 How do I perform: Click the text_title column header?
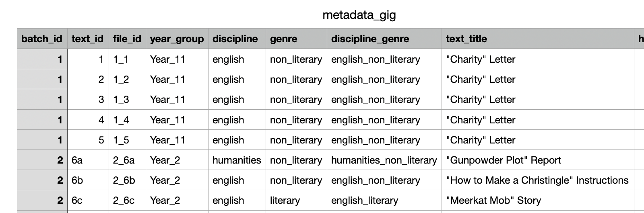[x=466, y=39]
